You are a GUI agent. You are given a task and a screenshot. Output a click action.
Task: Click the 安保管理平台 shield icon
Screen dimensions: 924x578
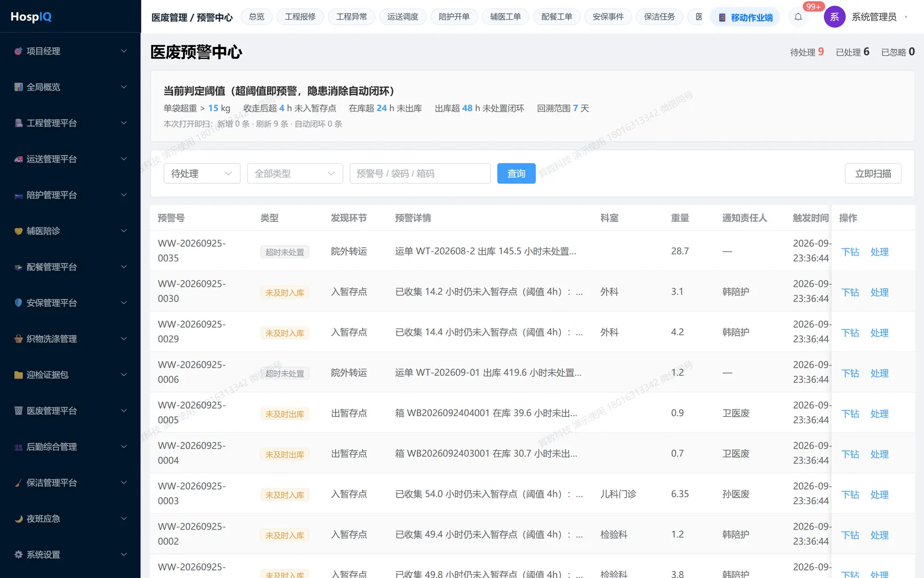pyautogui.click(x=18, y=303)
